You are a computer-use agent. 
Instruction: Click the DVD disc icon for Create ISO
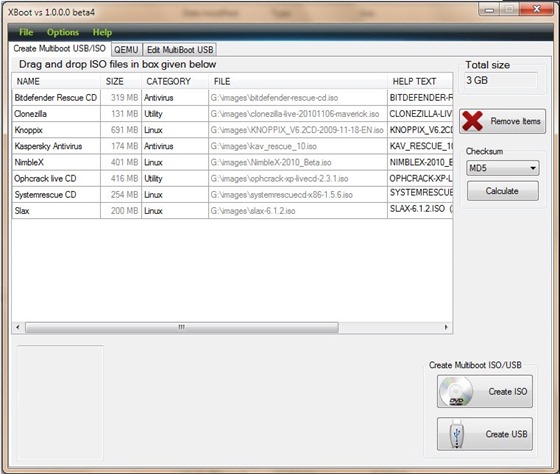456,391
